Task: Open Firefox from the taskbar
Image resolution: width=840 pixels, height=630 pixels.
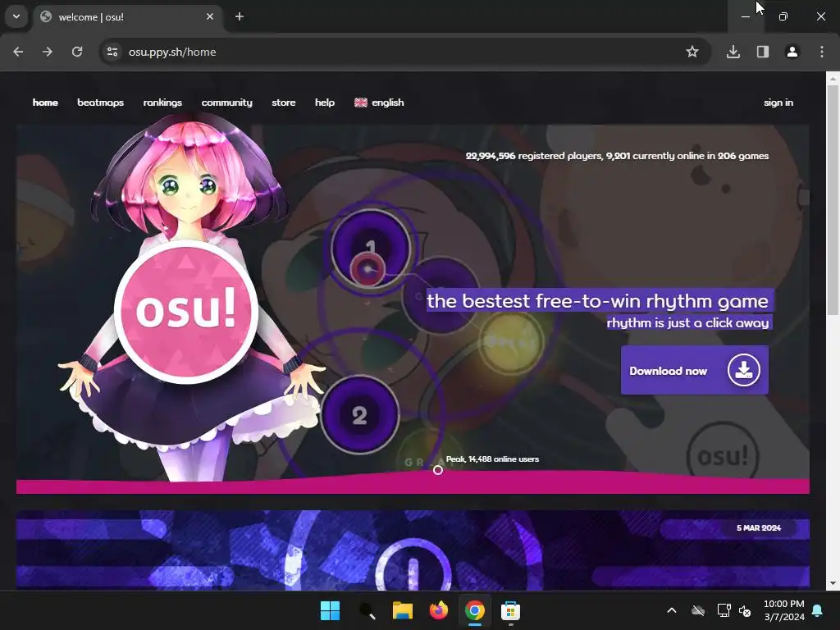Action: pyautogui.click(x=439, y=610)
